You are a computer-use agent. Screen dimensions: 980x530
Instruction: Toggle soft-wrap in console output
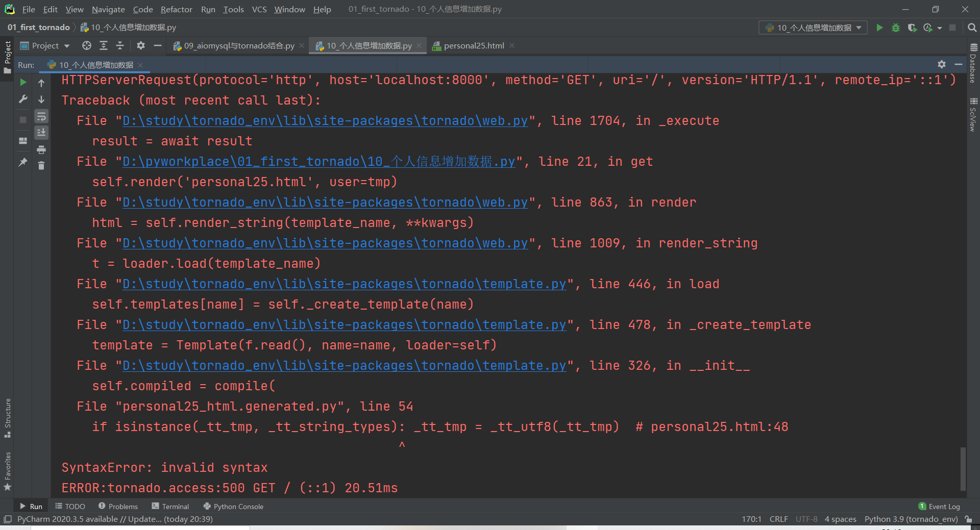[x=41, y=116]
